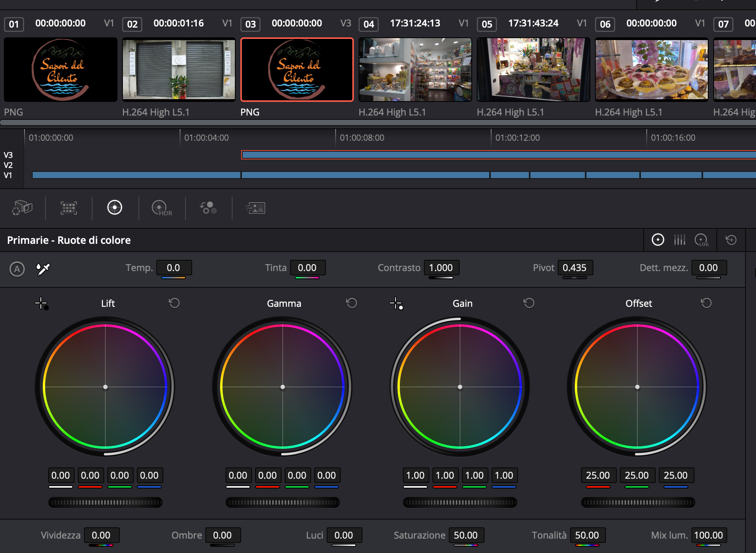
Task: Select clip 06 pastries thumbnail
Action: coord(652,70)
